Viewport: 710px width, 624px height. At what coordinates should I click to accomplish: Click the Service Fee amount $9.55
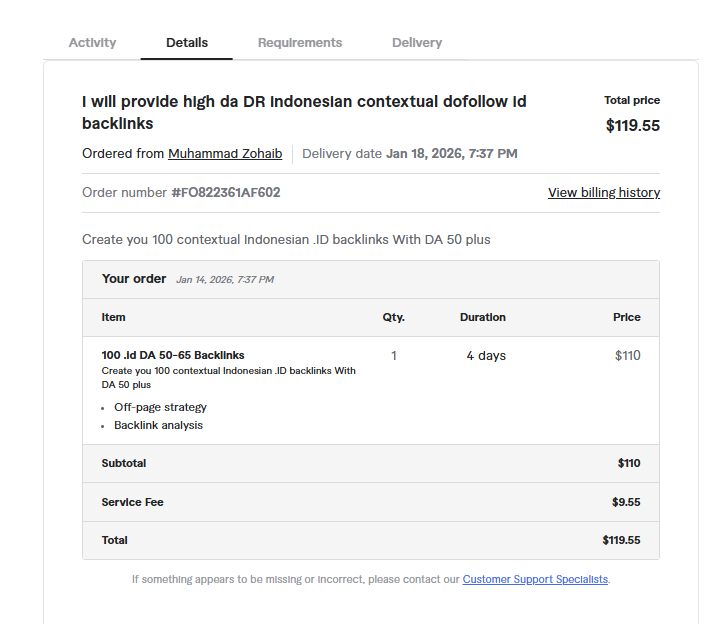(x=626, y=502)
